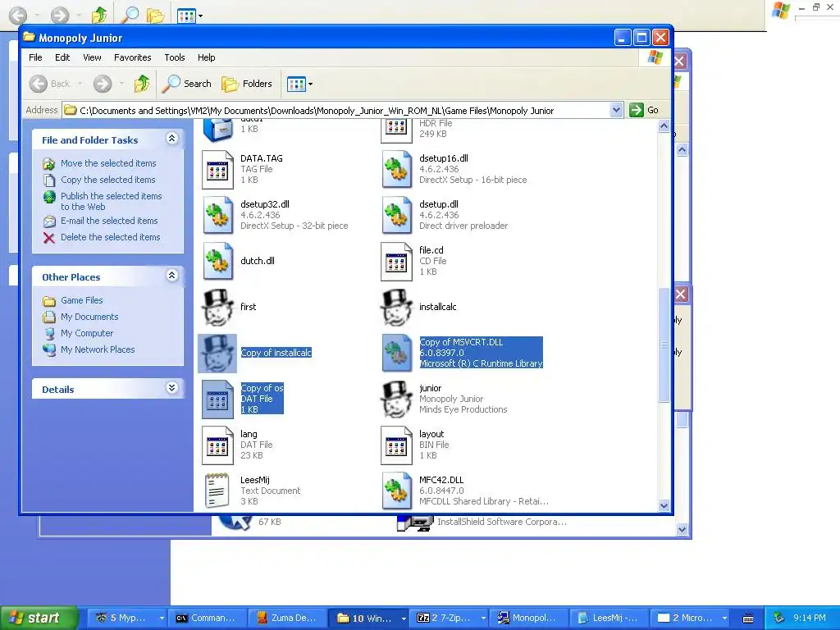The image size is (840, 630).
Task: Select the MFC42.DLL file icon
Action: 396,491
